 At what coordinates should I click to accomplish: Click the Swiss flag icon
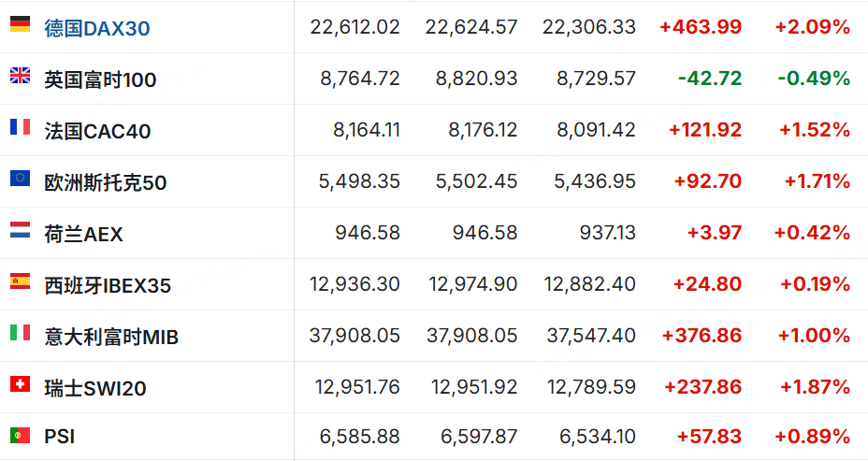click(x=20, y=383)
